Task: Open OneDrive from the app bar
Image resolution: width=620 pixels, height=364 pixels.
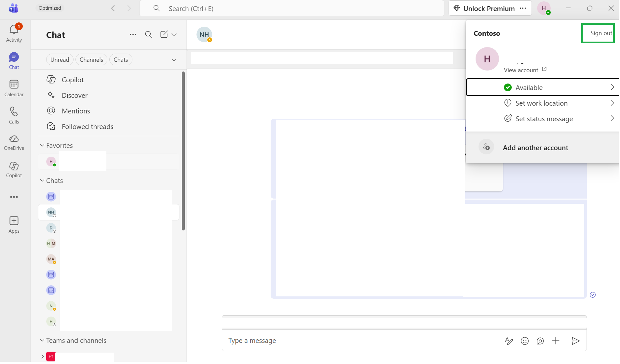Action: [x=14, y=142]
